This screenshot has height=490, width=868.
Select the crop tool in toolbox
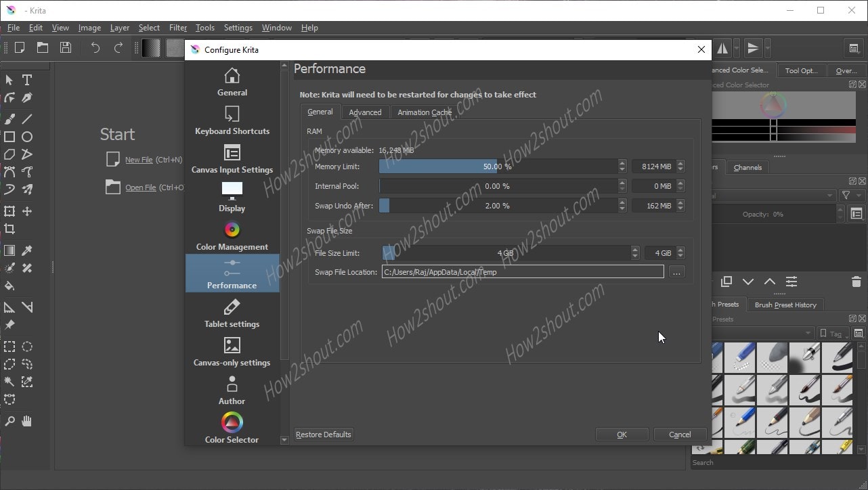click(9, 229)
